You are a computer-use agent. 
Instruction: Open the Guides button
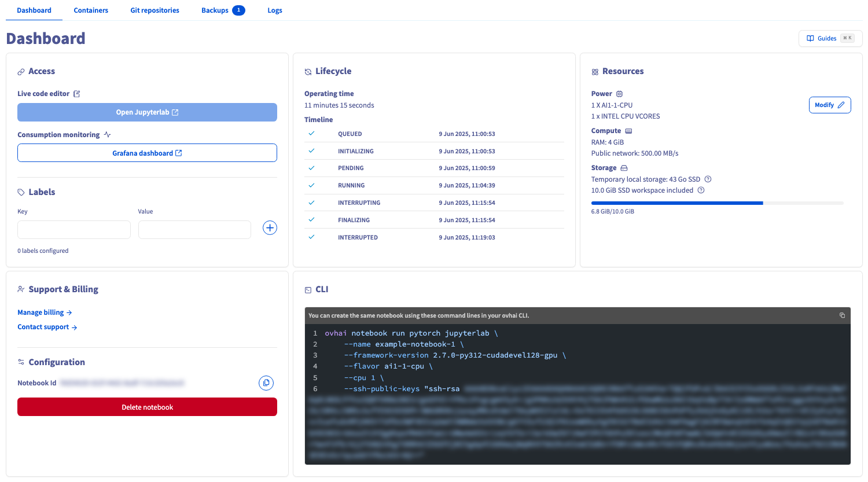pos(830,38)
